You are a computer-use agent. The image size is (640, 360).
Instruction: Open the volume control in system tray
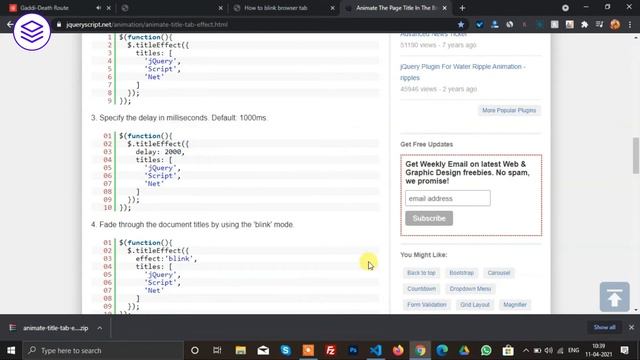(549, 350)
